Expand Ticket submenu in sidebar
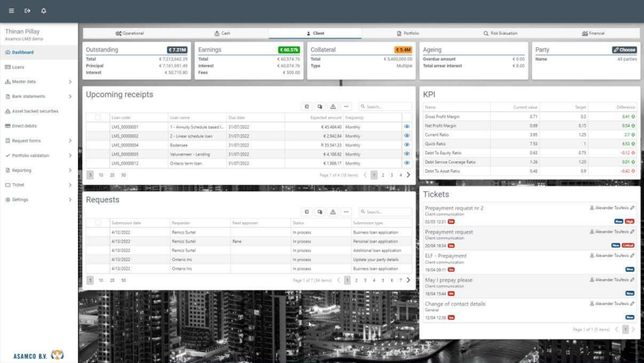Screen dimensions: 644x363 point(38,185)
